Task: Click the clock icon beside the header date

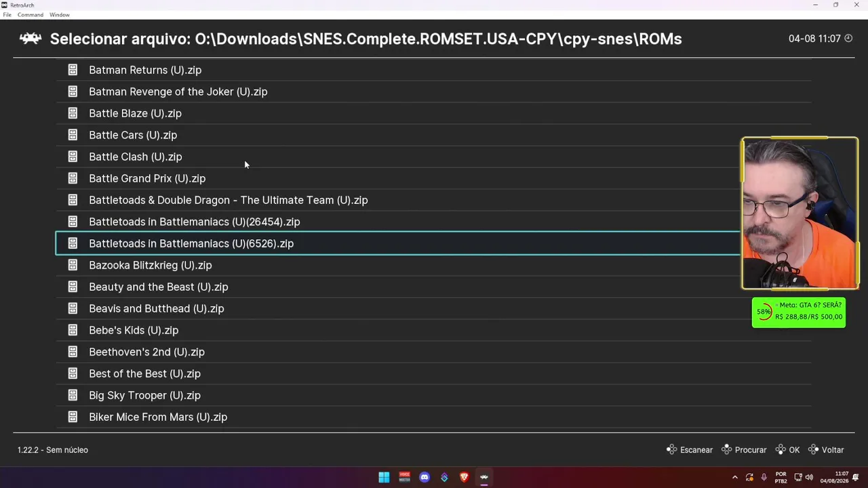Action: (848, 39)
